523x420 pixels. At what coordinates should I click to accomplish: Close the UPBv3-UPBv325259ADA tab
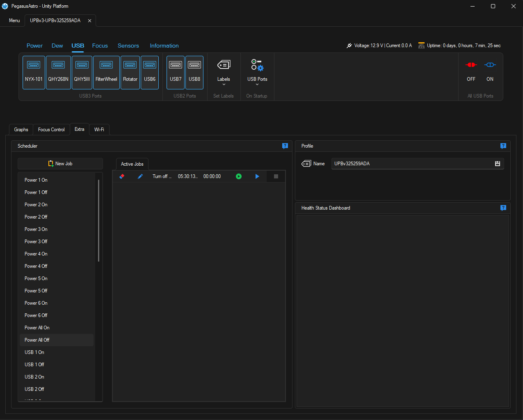click(x=89, y=21)
